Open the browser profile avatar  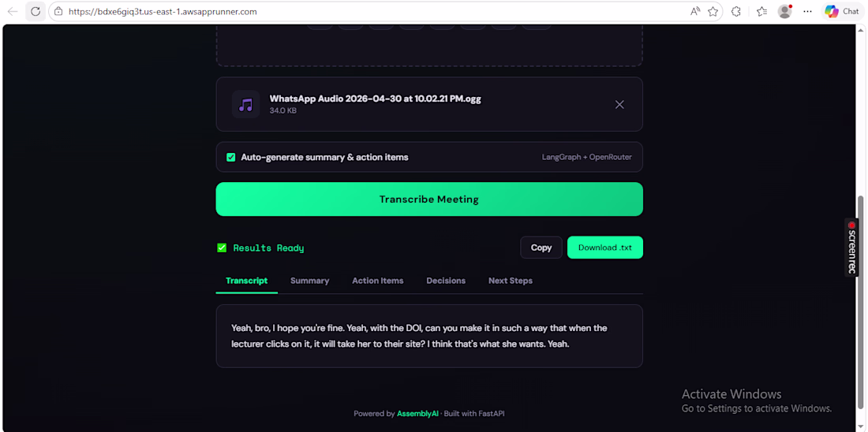pos(784,11)
